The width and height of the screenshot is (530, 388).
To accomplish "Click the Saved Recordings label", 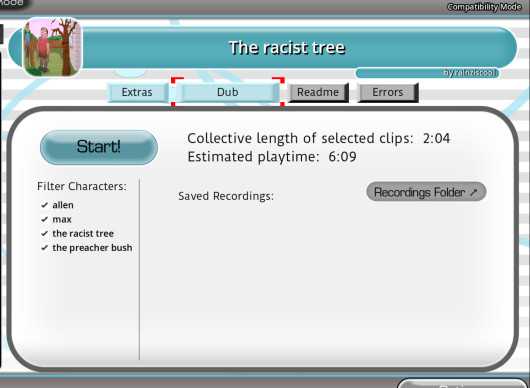I will click(x=226, y=196).
